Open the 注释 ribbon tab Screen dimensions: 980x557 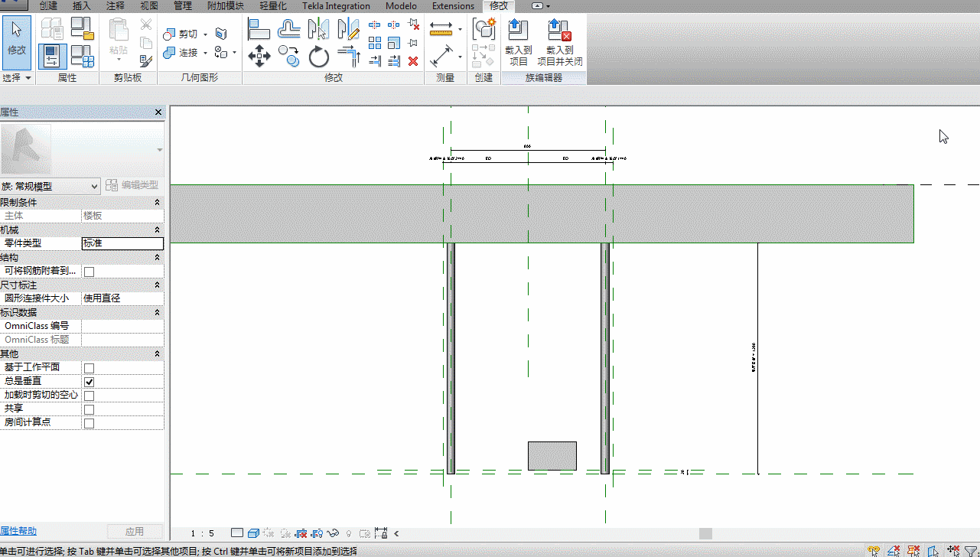pyautogui.click(x=116, y=5)
